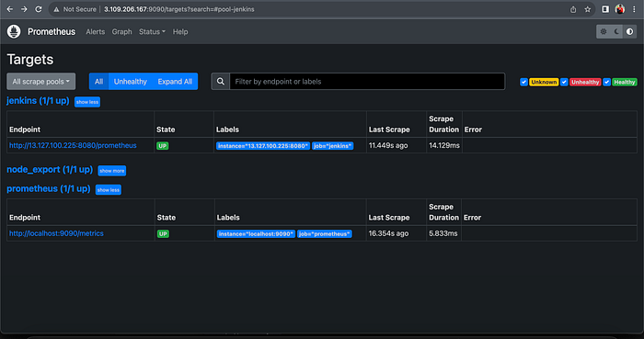Click the 5.833ms scrape duration value

(x=443, y=233)
